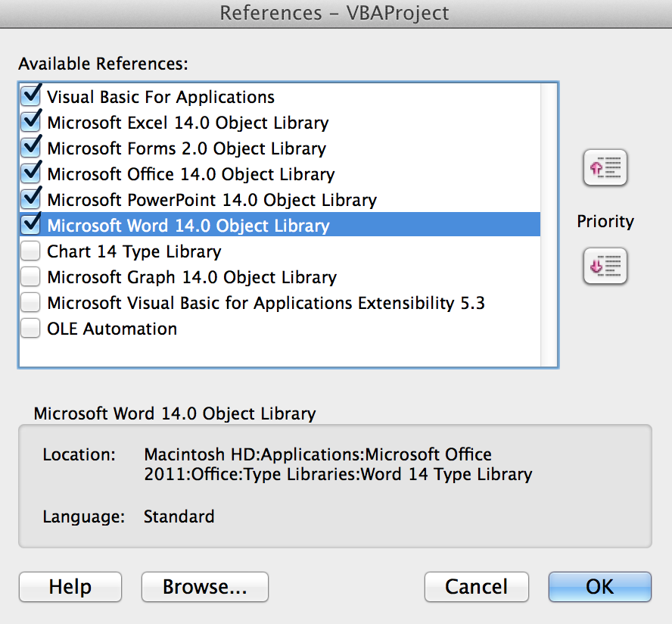672x624 pixels.
Task: Check VBA Extensibility 5.3 reference box
Action: coord(31,302)
